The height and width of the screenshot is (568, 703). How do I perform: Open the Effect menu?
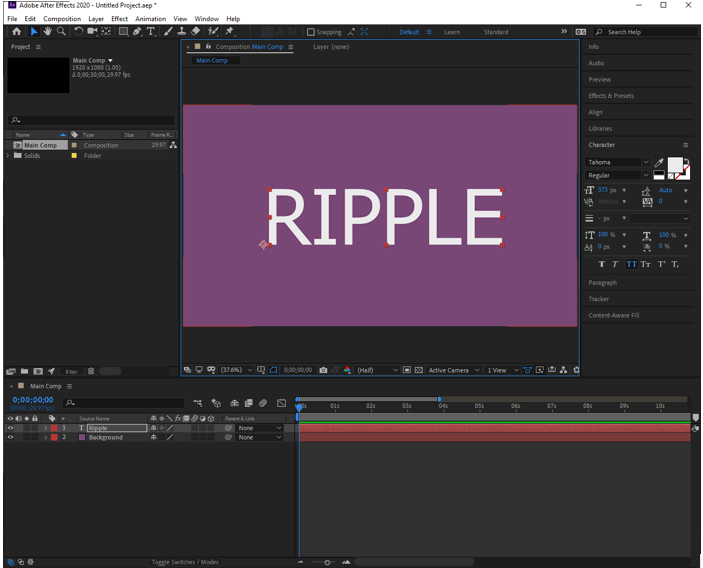(x=119, y=19)
